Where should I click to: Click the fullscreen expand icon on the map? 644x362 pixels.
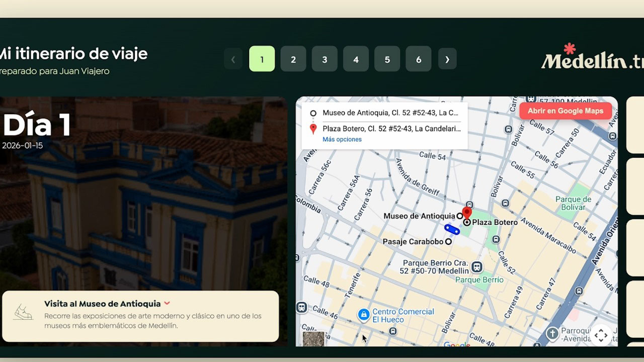pyautogui.click(x=601, y=334)
